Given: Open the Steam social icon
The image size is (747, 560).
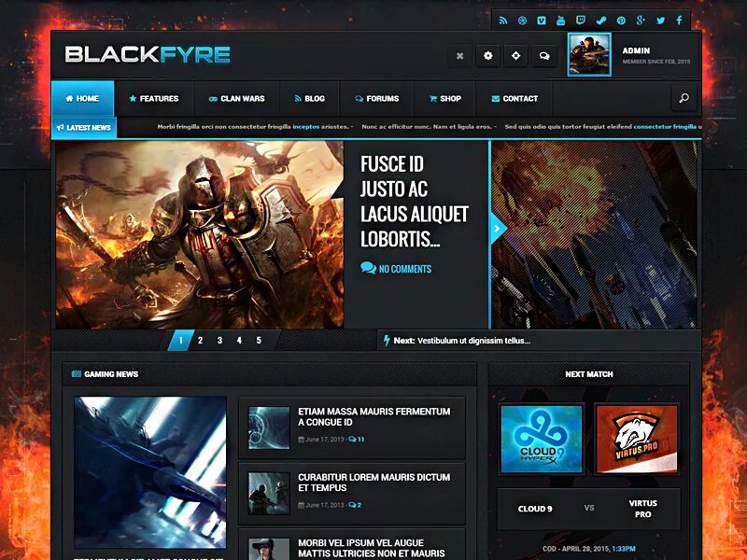Looking at the screenshot, I should click(x=600, y=21).
